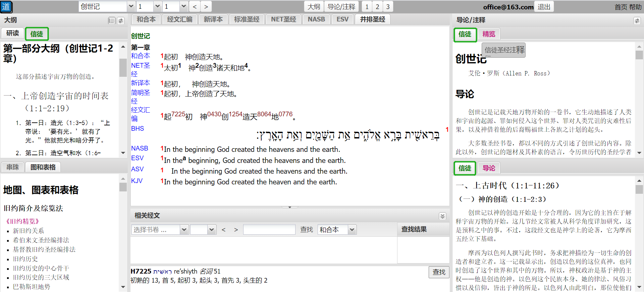Viewport: 644px width, 292px height.
Task: Click the search text field in 相关经文
Action: [x=269, y=230]
